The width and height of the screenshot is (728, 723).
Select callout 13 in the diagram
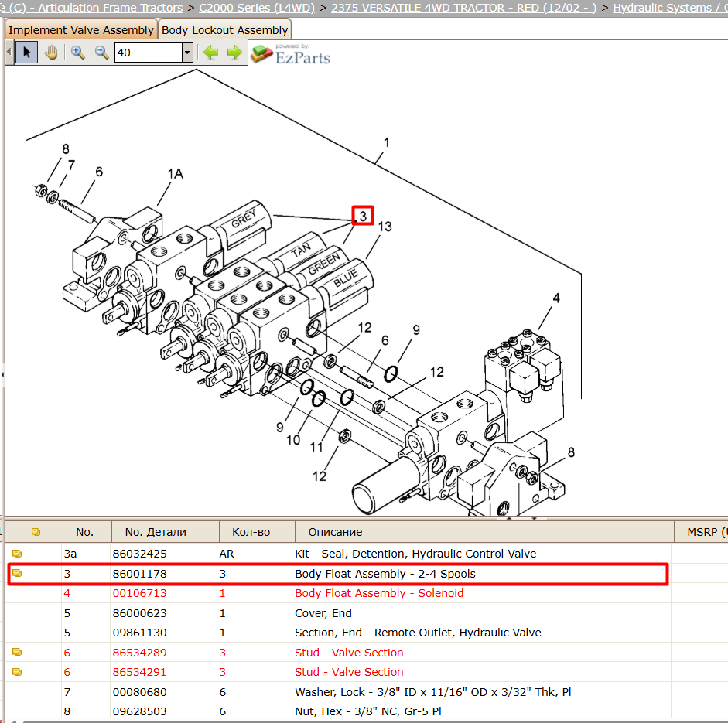pos(385,227)
